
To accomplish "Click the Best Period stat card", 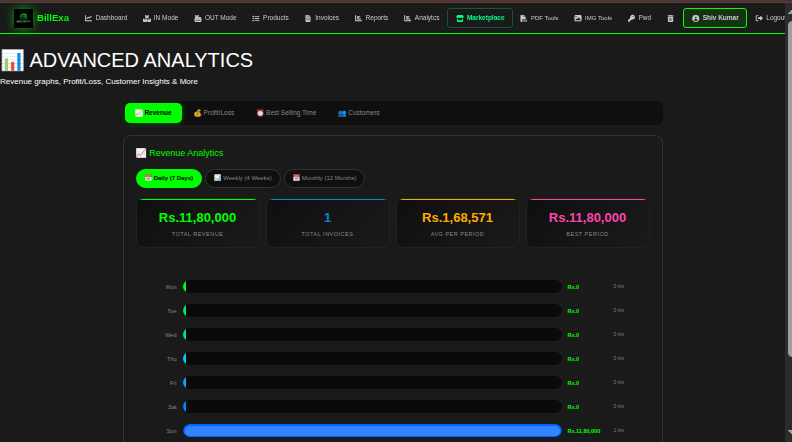I will point(587,223).
